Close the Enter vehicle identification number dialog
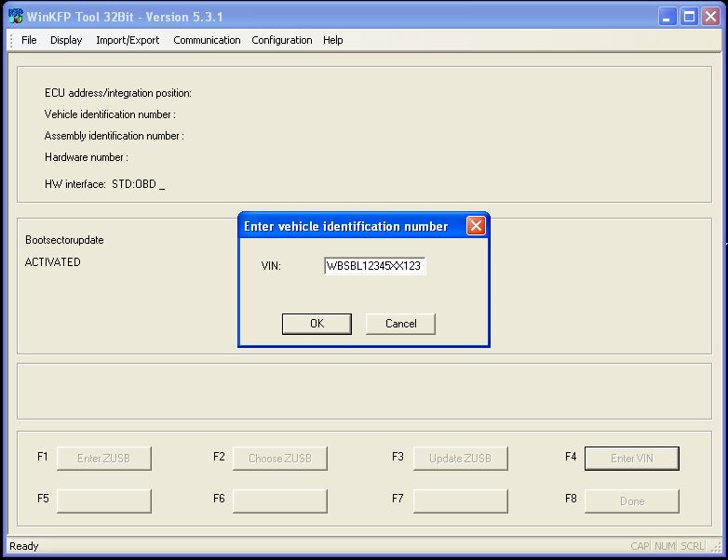This screenshot has height=560, width=728. tap(476, 226)
